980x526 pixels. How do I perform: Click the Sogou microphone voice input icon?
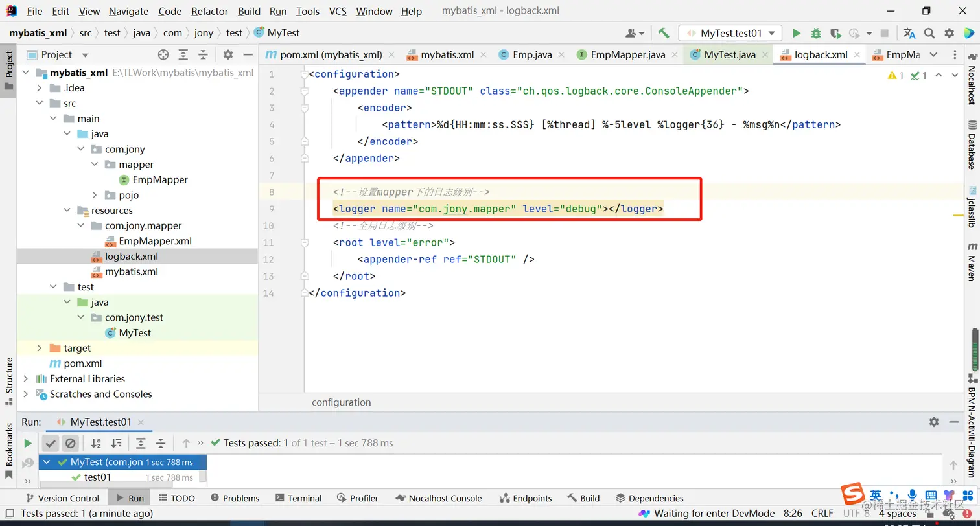point(912,495)
